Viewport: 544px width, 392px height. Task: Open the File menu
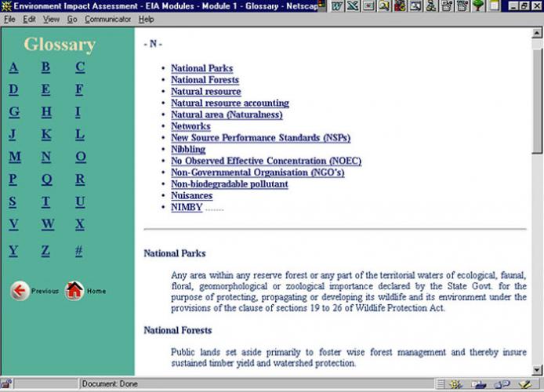point(9,20)
